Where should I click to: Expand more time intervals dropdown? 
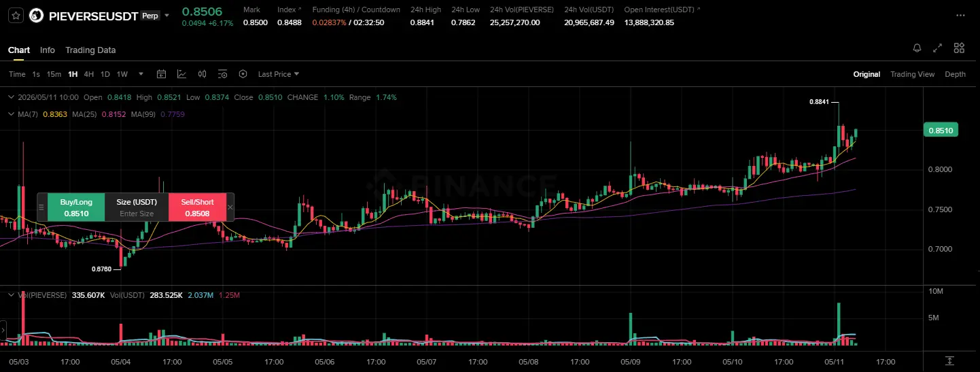[x=141, y=74]
